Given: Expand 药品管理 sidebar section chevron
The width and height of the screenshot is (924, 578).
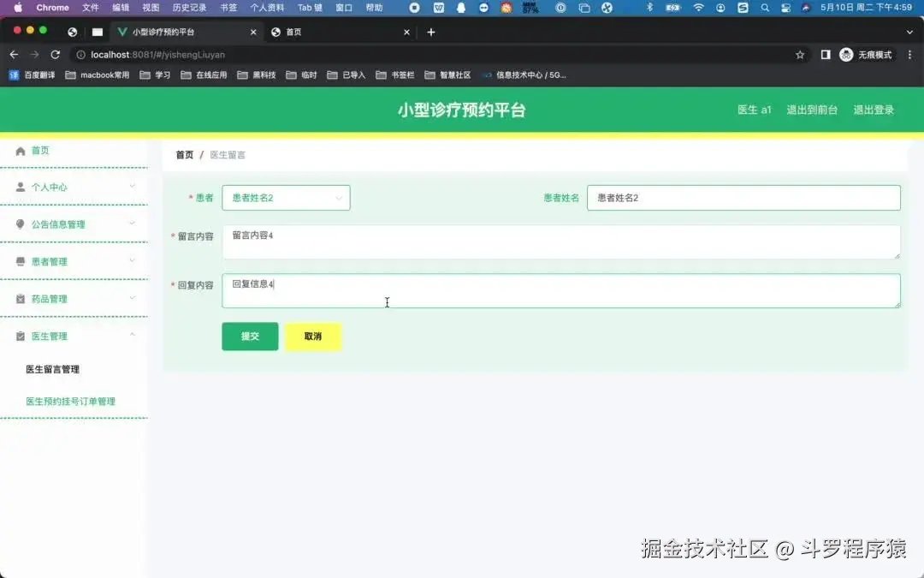Looking at the screenshot, I should (132, 298).
